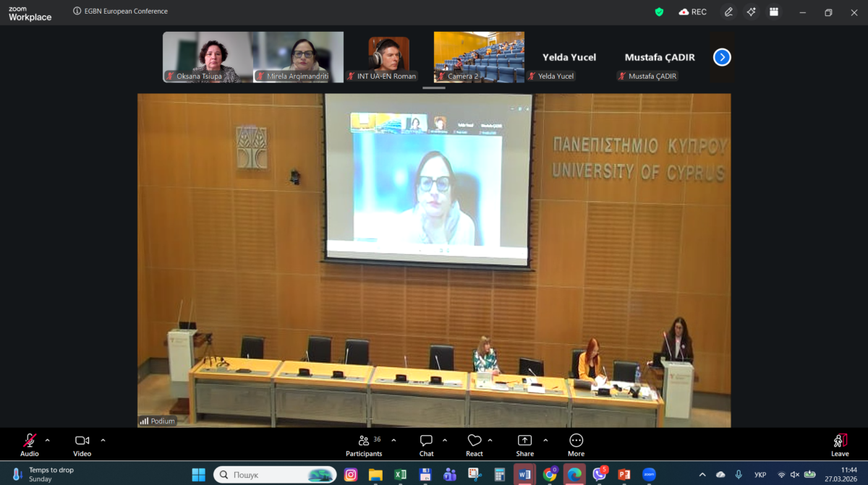Leave the meeting

840,444
